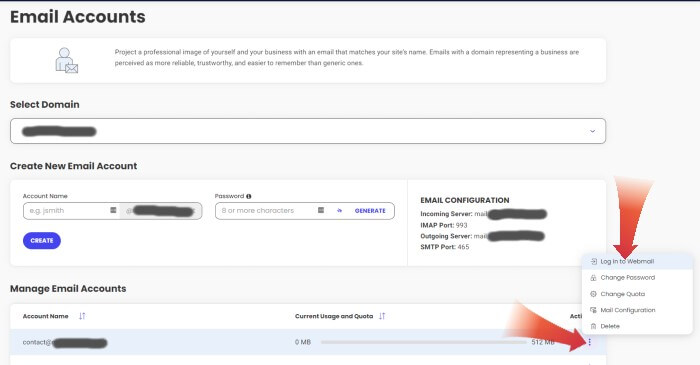Open Mail Configuration from menu
The image size is (700, 365).
click(x=637, y=310)
